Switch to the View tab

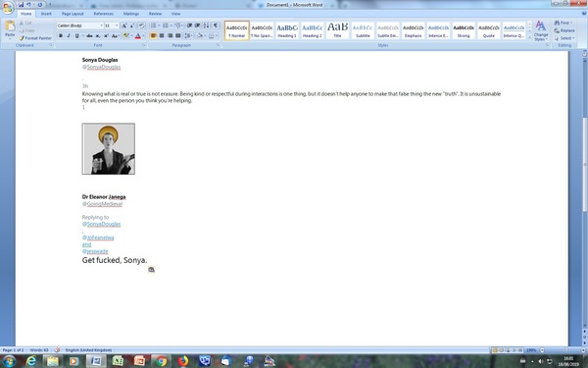tap(175, 14)
